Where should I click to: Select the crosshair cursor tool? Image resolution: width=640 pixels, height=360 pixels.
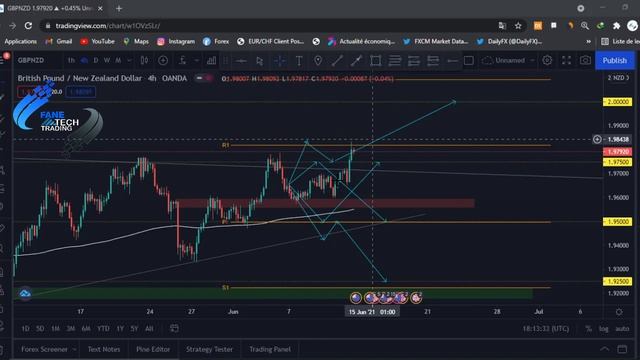point(280,61)
